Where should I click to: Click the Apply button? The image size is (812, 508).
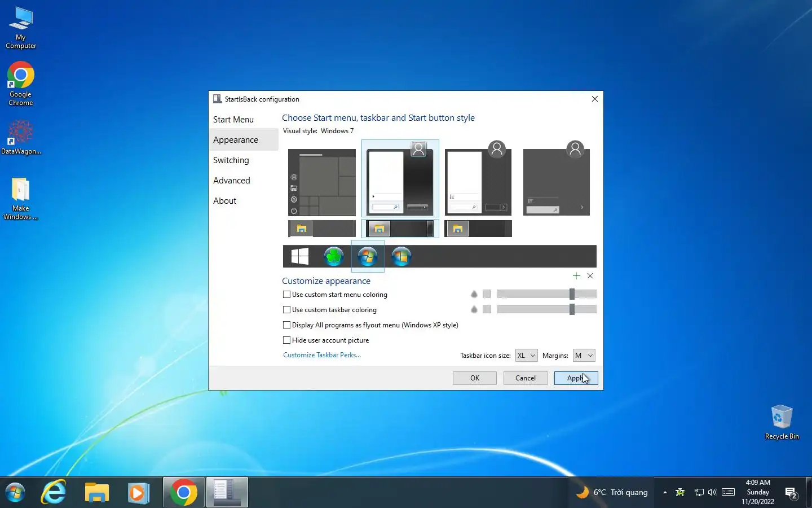576,378
